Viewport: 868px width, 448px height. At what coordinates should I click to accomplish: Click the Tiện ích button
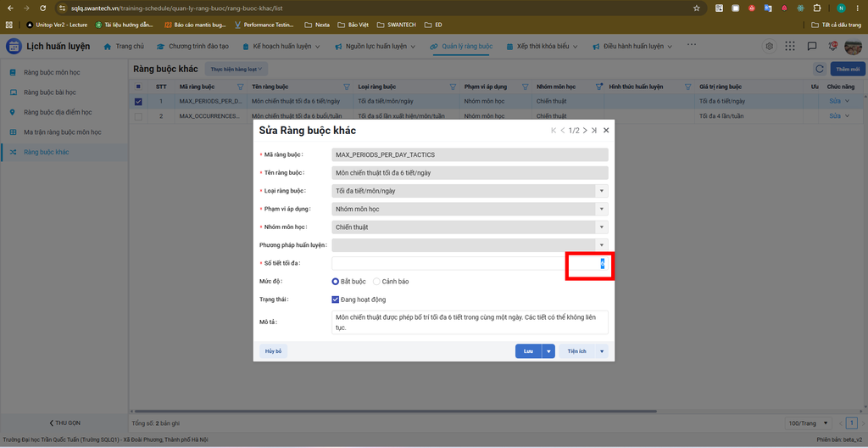coord(576,351)
